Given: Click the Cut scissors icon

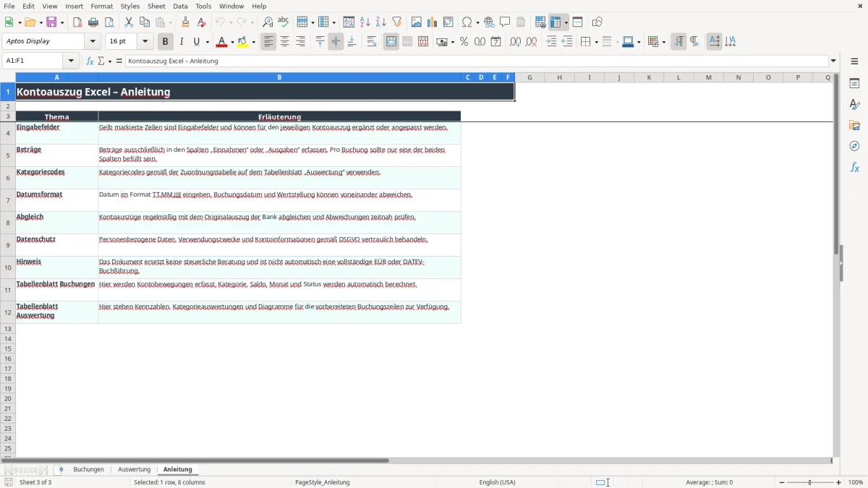Looking at the screenshot, I should 129,22.
